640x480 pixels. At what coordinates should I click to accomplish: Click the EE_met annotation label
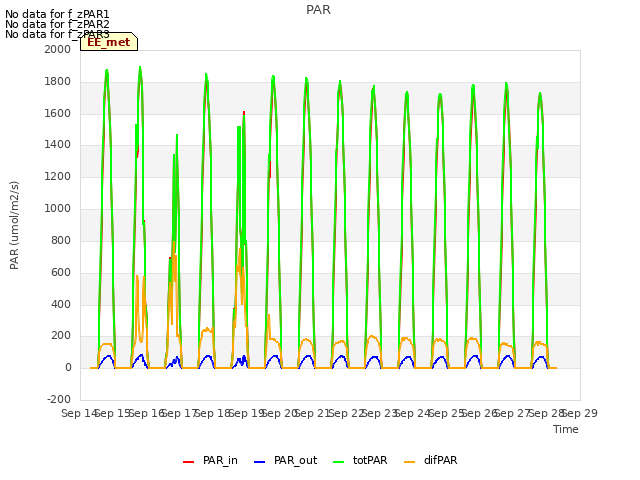click(x=109, y=42)
